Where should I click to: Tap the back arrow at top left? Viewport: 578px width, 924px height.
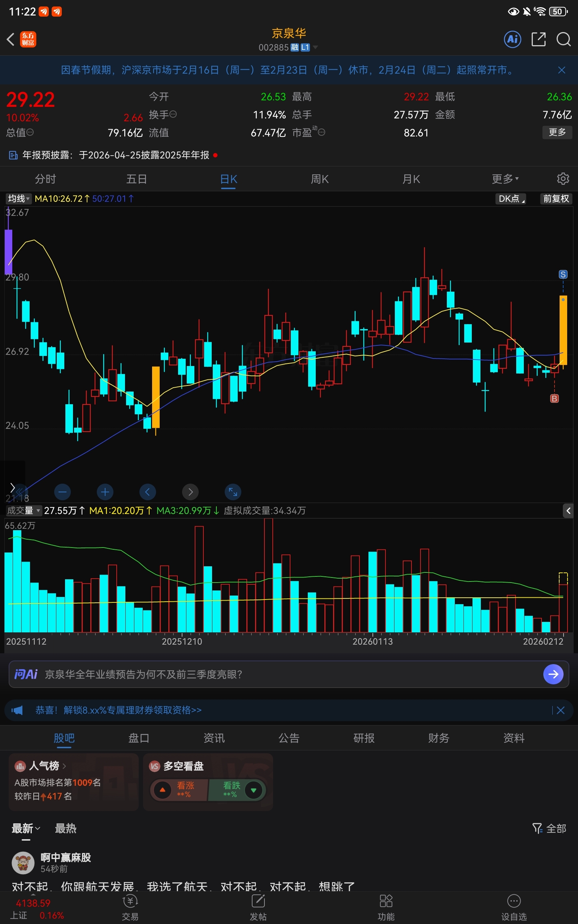coord(11,39)
